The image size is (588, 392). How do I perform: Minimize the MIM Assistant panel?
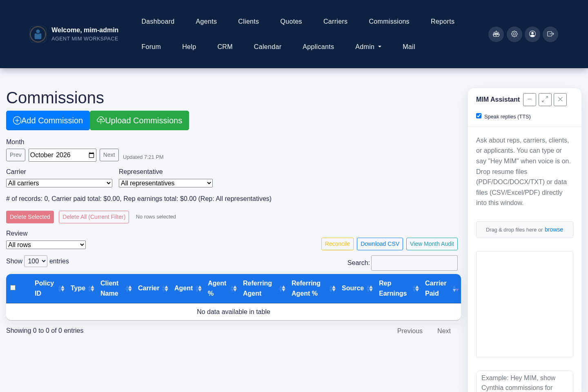coord(530,99)
